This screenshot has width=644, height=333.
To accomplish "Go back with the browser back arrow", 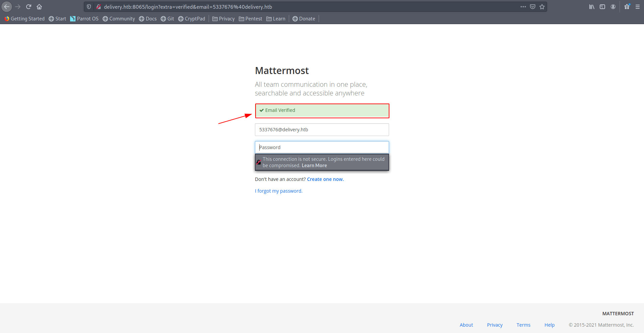I will click(7, 7).
